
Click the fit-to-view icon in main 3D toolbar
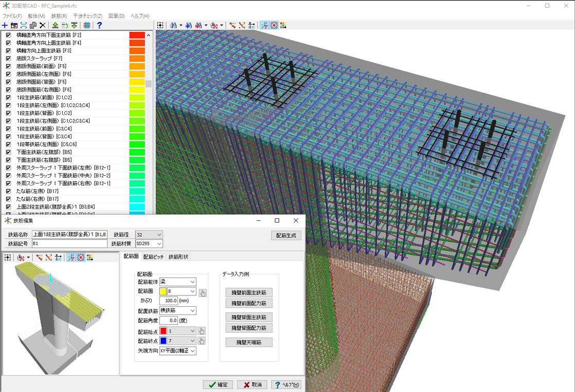(160, 25)
